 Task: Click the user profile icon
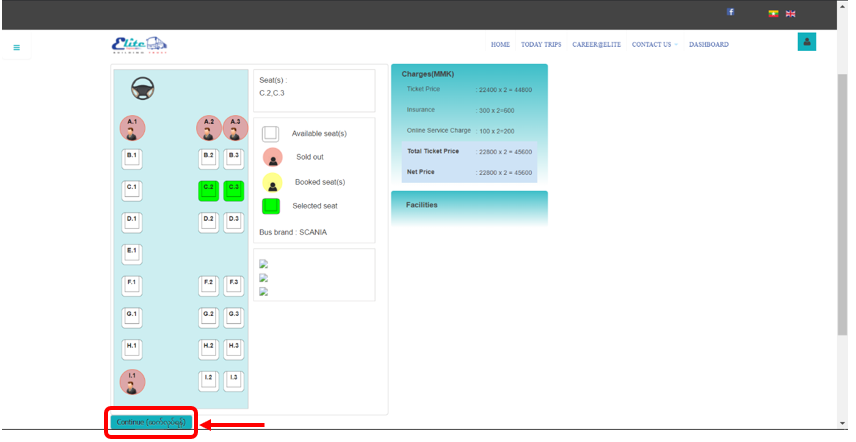(x=807, y=42)
